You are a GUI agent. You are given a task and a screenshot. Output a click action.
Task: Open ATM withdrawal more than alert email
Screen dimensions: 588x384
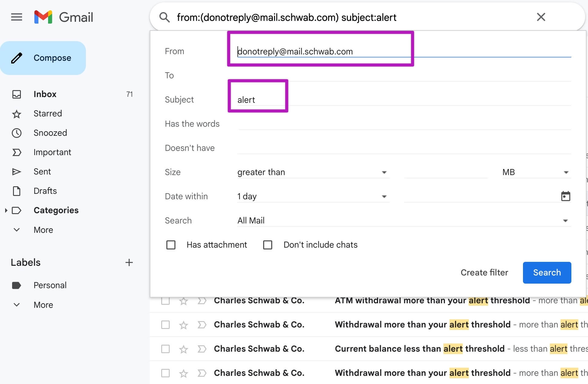pyautogui.click(x=432, y=301)
